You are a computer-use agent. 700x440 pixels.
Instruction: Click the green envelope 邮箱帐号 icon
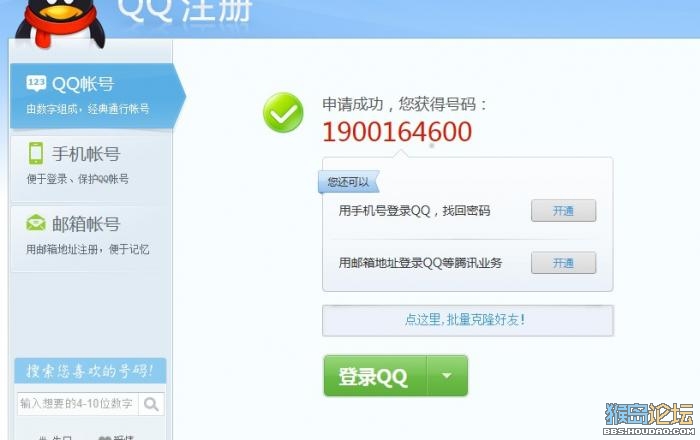(36, 223)
